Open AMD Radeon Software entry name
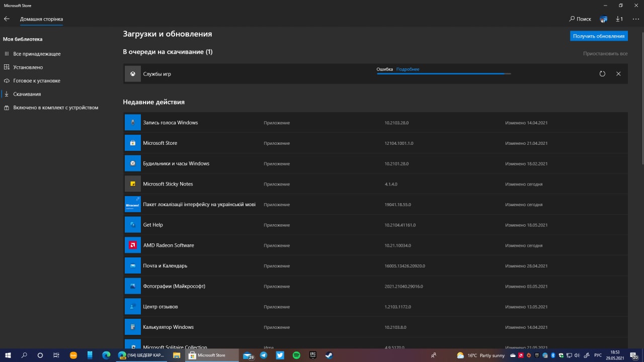This screenshot has height=362, width=644. 169,245
